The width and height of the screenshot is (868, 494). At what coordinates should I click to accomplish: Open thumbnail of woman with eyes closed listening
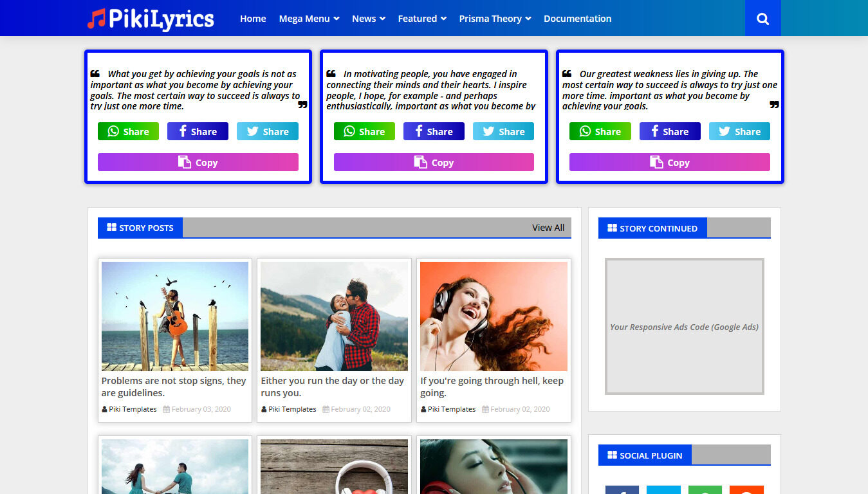(494, 466)
